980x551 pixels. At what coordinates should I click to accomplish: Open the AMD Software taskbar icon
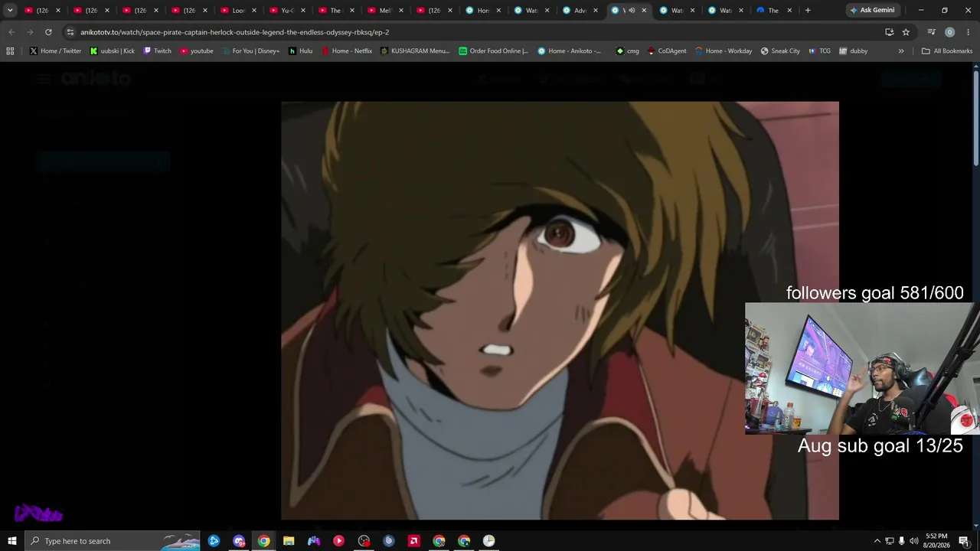pyautogui.click(x=414, y=541)
